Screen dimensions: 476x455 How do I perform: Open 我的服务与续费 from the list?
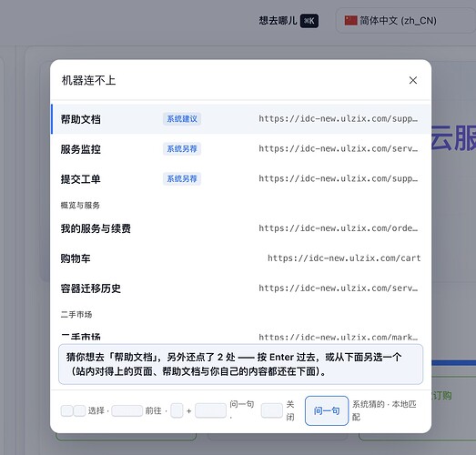tap(241, 228)
